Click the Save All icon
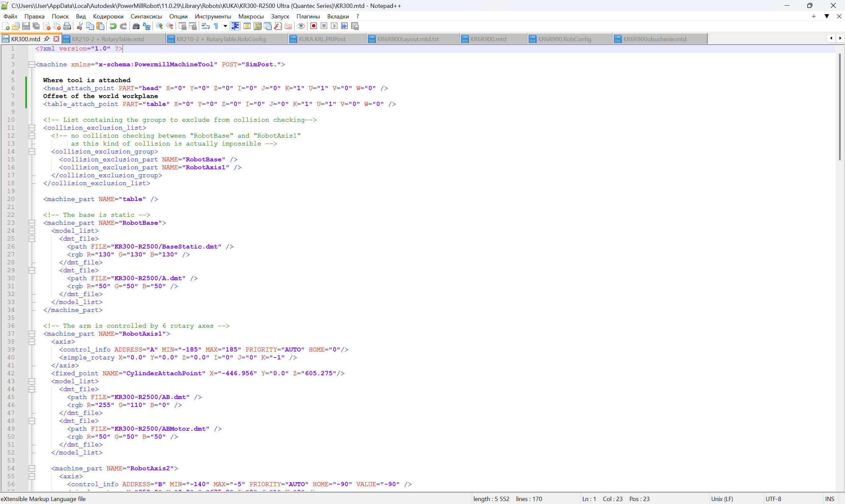Image resolution: width=845 pixels, height=504 pixels. (36, 26)
